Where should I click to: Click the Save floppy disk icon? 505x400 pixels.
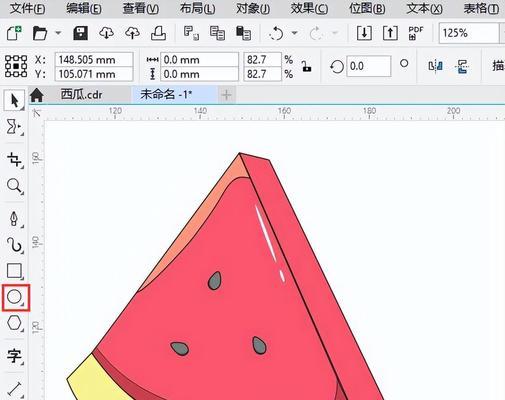click(80, 33)
